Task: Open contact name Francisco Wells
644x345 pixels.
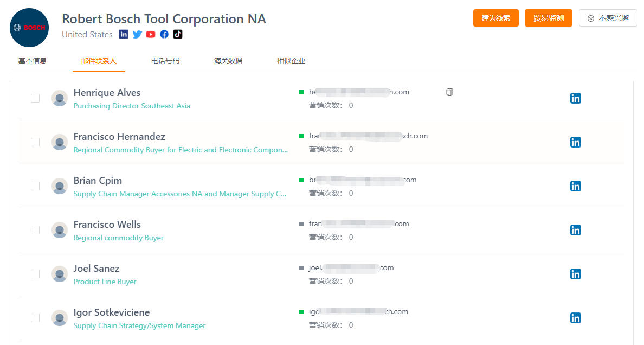Action: pyautogui.click(x=107, y=225)
